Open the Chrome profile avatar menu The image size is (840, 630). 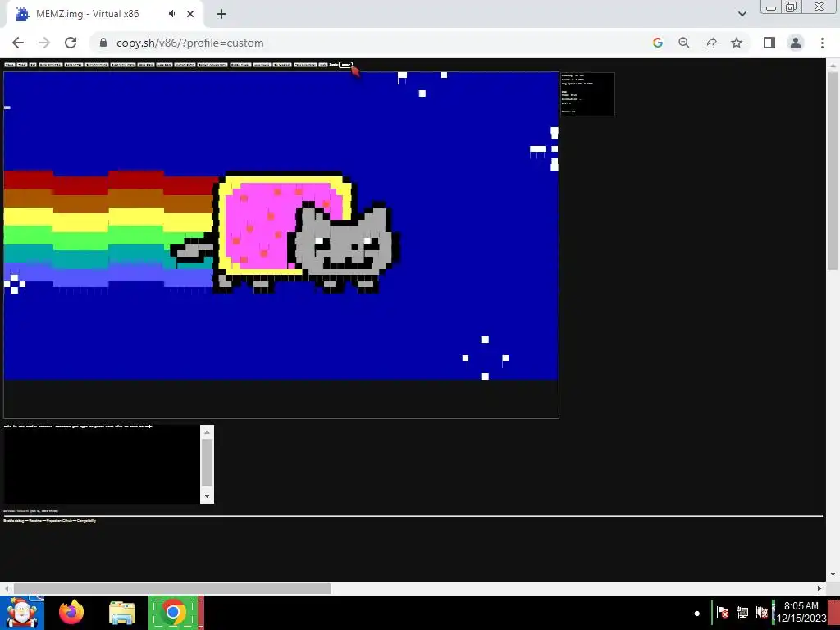[796, 43]
